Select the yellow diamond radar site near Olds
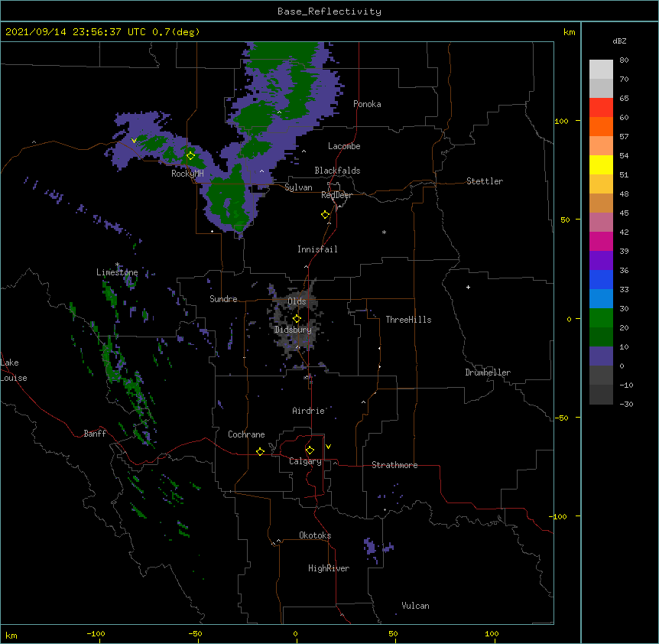 pos(297,319)
